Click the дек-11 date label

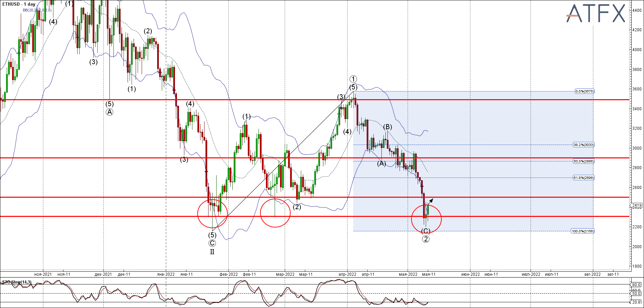124,274
